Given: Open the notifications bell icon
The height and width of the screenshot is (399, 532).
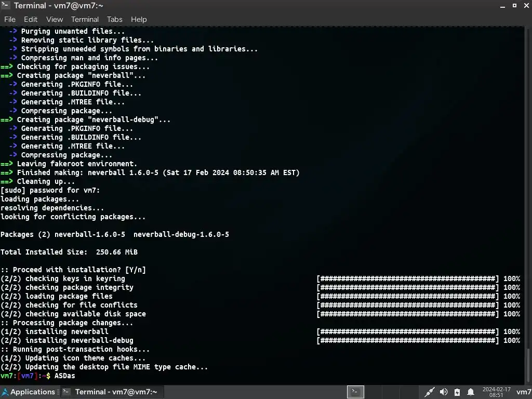Looking at the screenshot, I should pyautogui.click(x=471, y=392).
